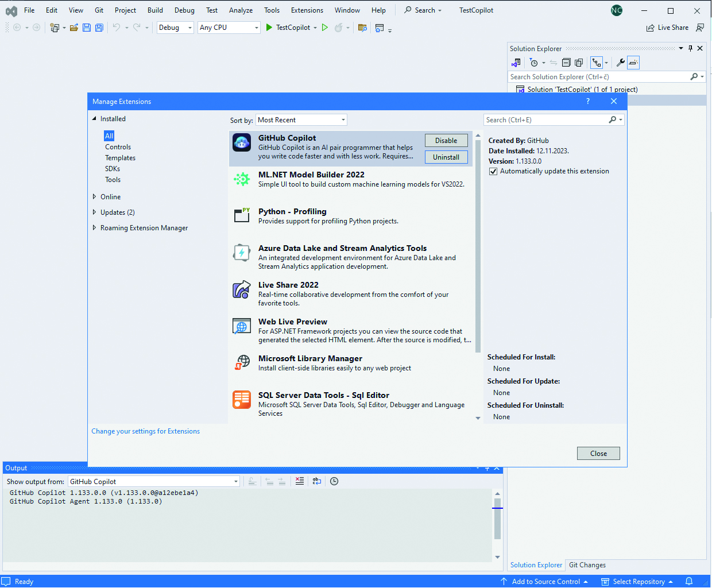Toggle automatically update this extension checkbox
This screenshot has width=712, height=588.
tap(493, 171)
